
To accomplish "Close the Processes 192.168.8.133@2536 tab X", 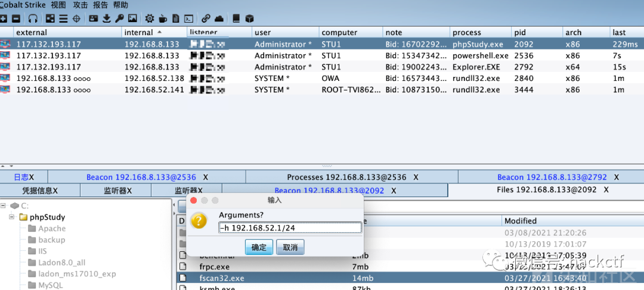I will (x=416, y=177).
